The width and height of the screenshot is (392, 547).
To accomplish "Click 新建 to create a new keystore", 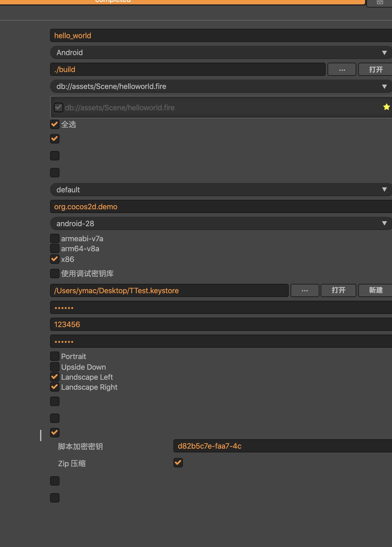I will [x=375, y=290].
